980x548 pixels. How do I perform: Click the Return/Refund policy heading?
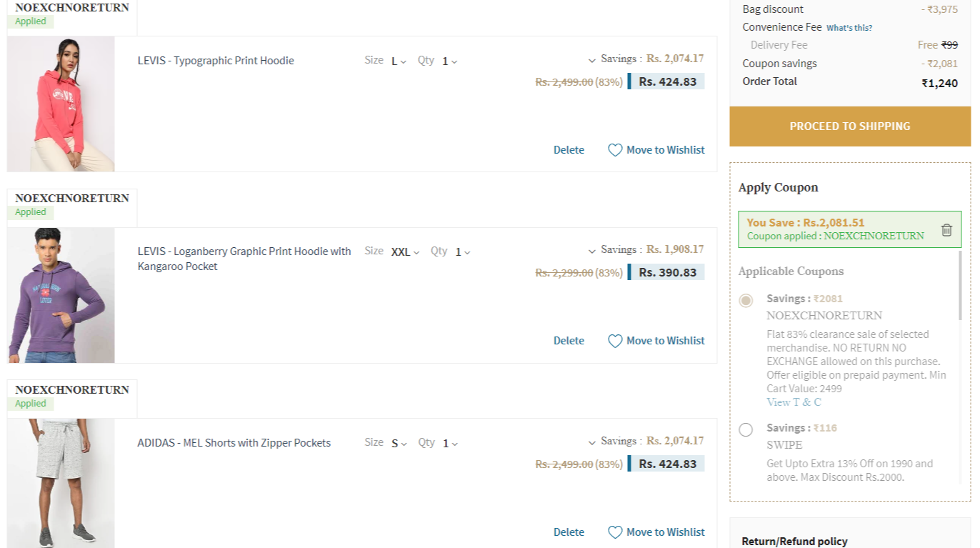pos(794,542)
